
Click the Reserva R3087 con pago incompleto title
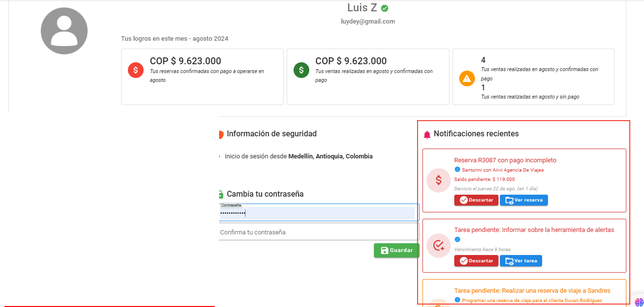[x=505, y=160]
